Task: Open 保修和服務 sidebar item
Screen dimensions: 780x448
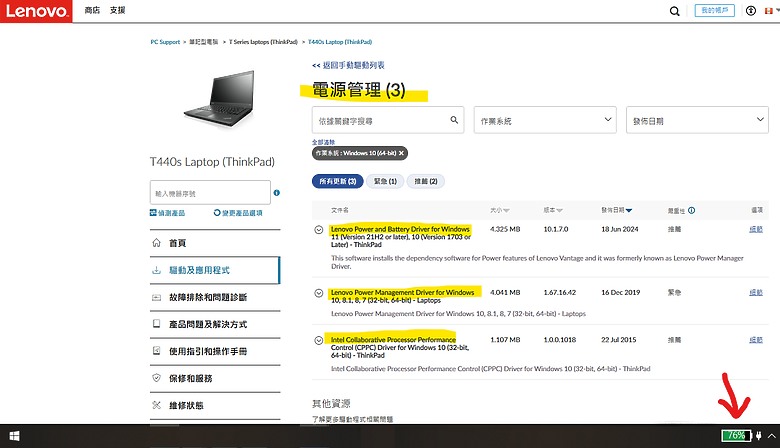Action: (x=215, y=378)
